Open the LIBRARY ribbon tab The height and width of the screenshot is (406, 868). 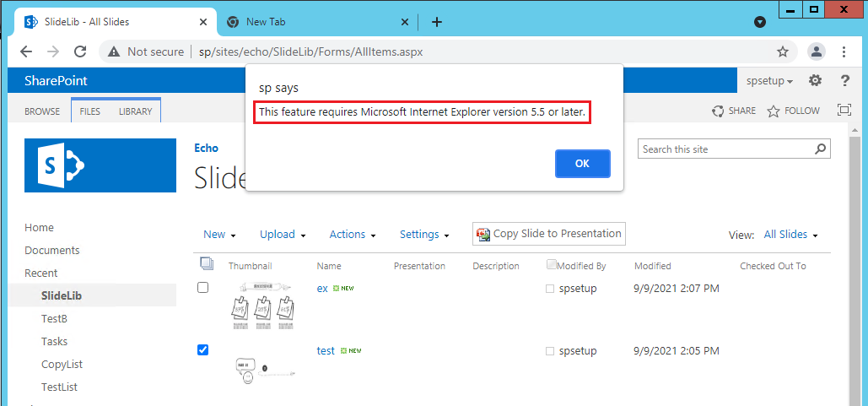tap(135, 111)
